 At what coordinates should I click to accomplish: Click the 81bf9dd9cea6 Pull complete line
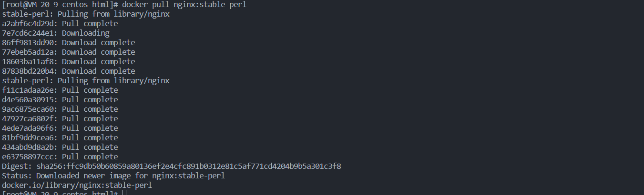tap(60, 137)
